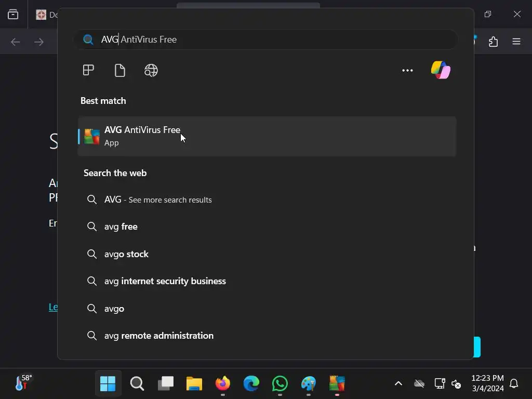Screen dimensions: 532x399
Task: Filter search results by Apps
Action: (88, 70)
